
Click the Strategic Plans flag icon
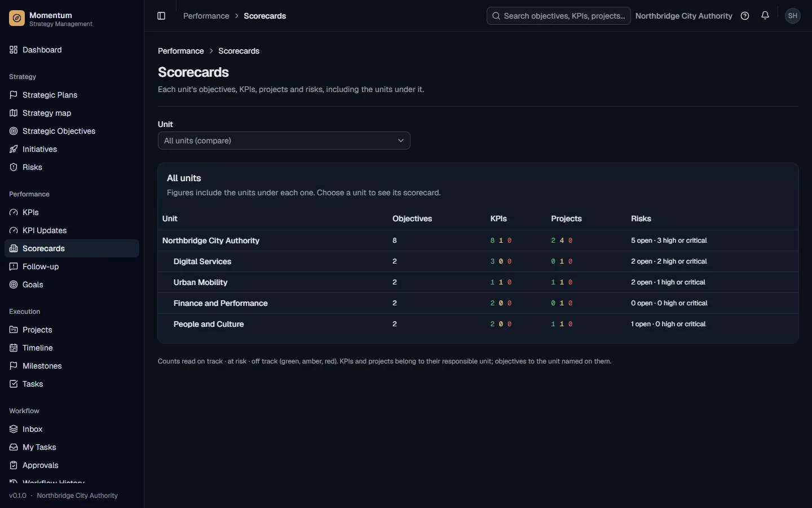[14, 95]
